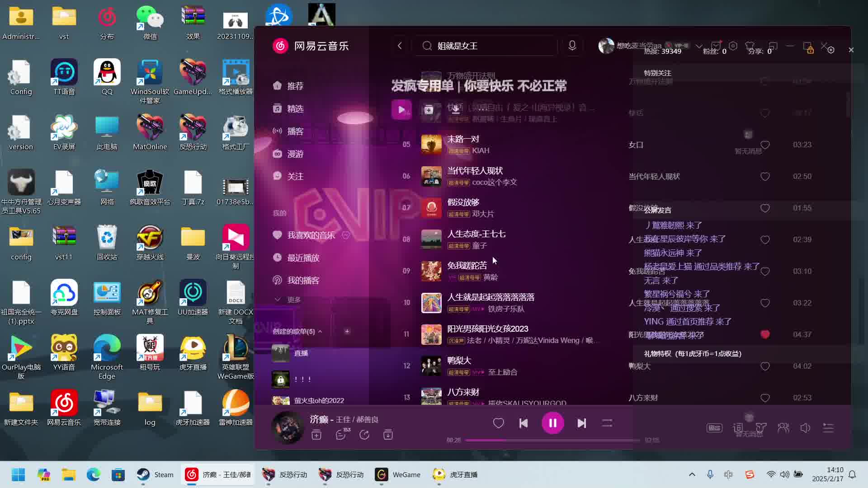Toggle the playback order mode icon
Screen dimensions: 868x488
pos(607,423)
